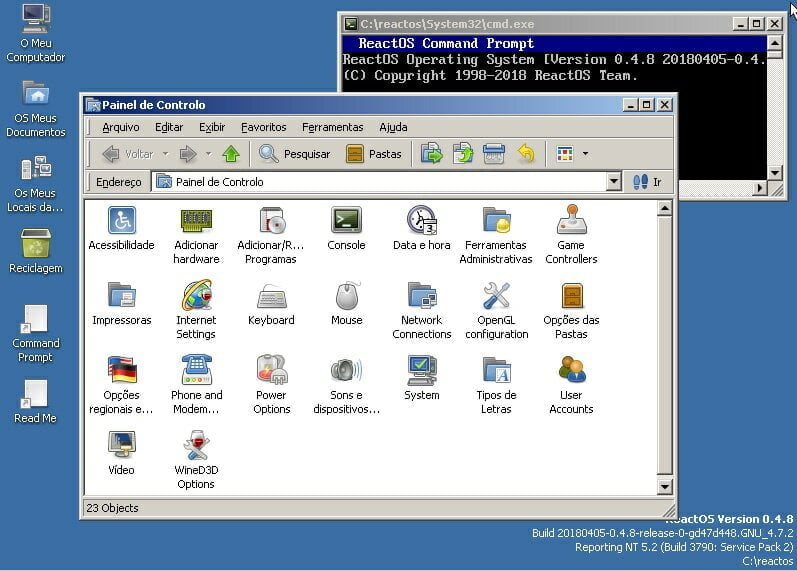Screen dimensions: 797x571
Task: Open Tipos de Letras folder
Action: [x=496, y=370]
